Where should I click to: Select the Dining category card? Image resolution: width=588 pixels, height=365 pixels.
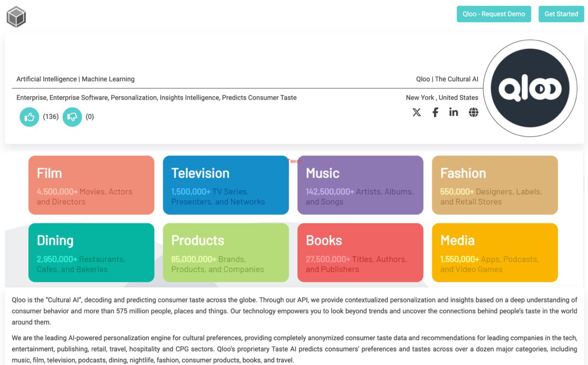91,253
